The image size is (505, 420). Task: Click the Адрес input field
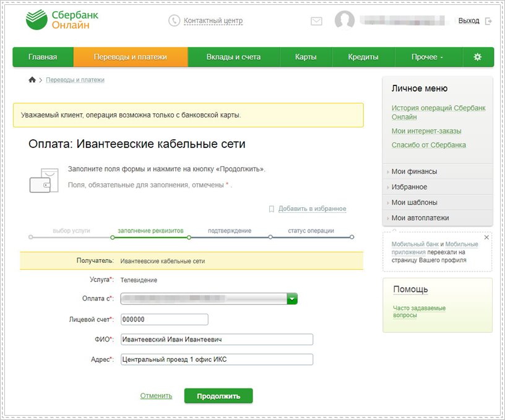(217, 359)
